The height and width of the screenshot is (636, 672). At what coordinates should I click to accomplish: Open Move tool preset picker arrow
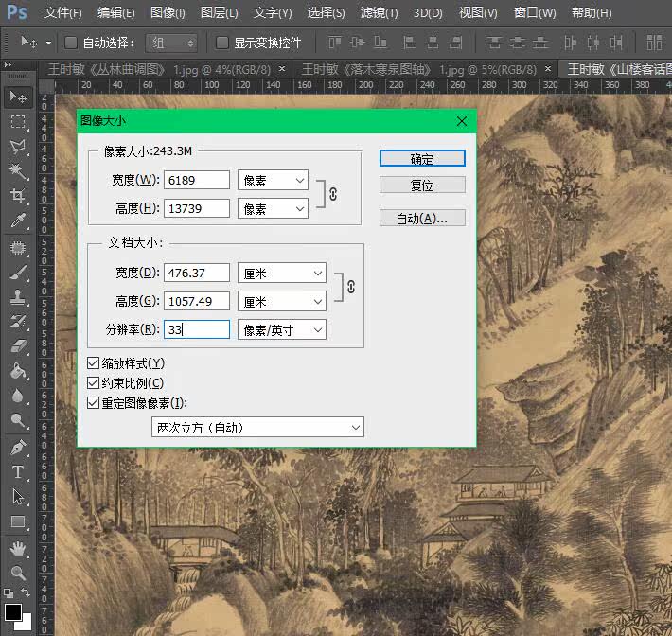tap(48, 43)
